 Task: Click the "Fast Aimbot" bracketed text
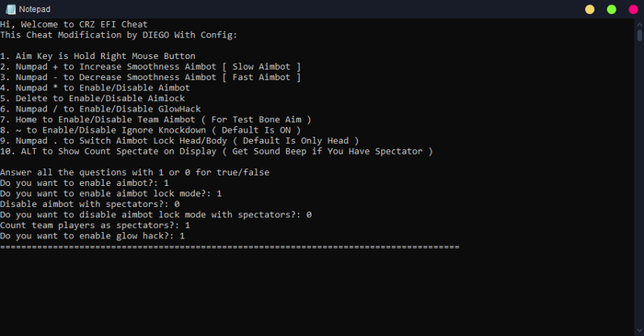click(261, 77)
